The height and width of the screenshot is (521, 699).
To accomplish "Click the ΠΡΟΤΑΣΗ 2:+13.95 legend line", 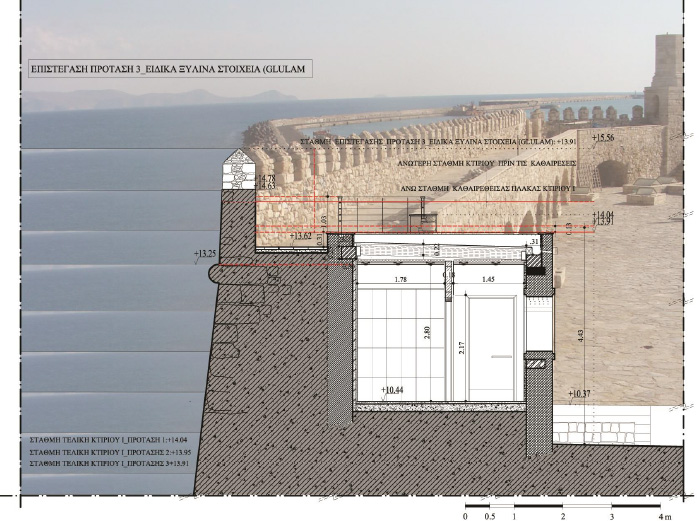I will (97, 452).
